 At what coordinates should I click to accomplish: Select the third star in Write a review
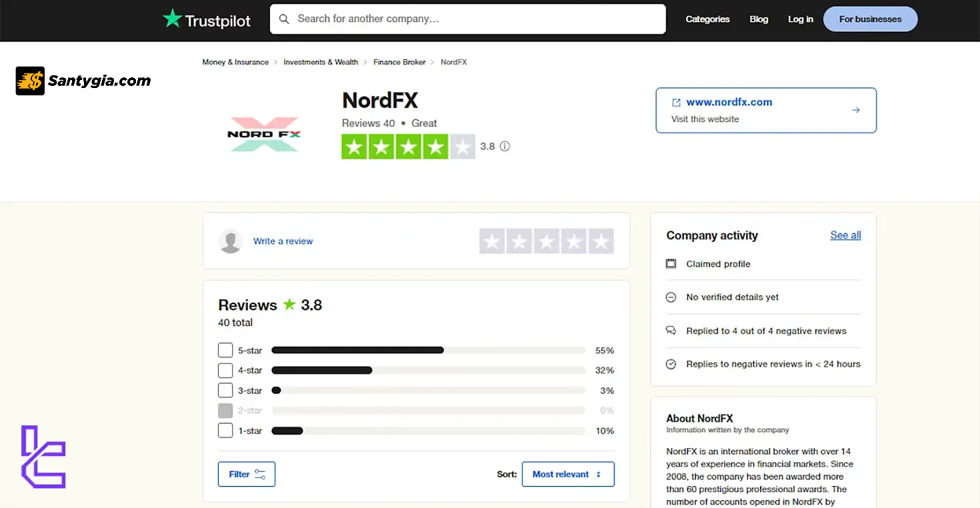[547, 241]
